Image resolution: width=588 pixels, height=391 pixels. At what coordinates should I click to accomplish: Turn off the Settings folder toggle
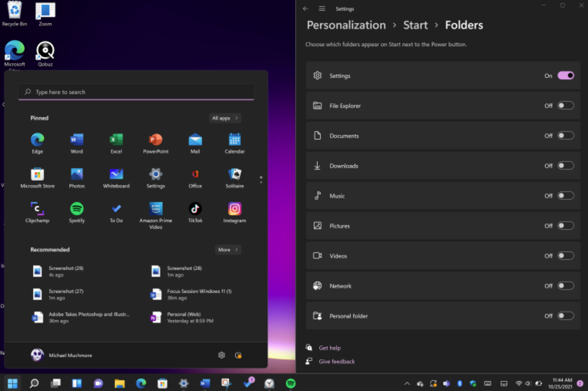pos(566,75)
